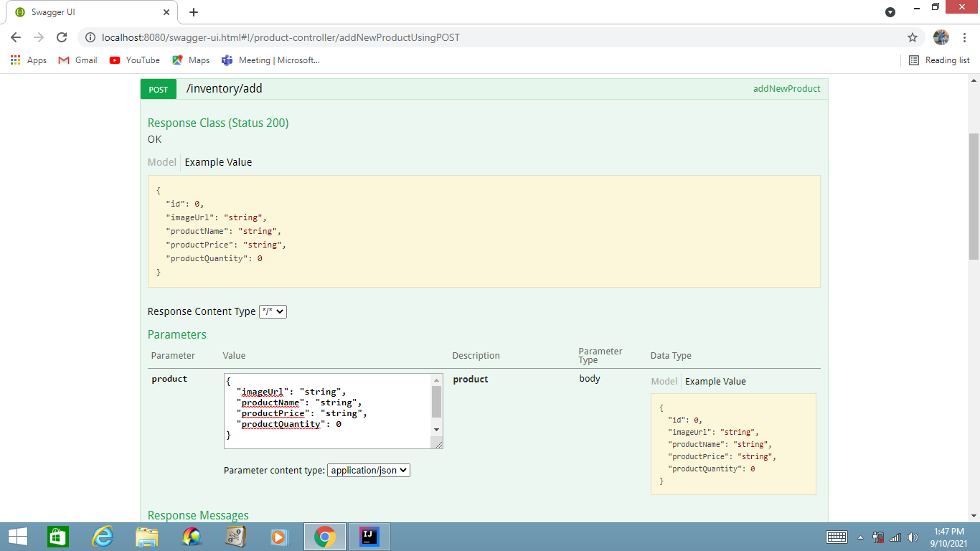Open the YouTube bookmark

[133, 60]
